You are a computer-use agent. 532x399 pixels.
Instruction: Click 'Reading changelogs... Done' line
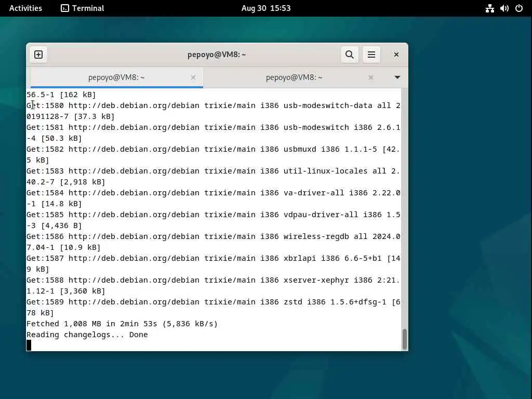point(87,335)
